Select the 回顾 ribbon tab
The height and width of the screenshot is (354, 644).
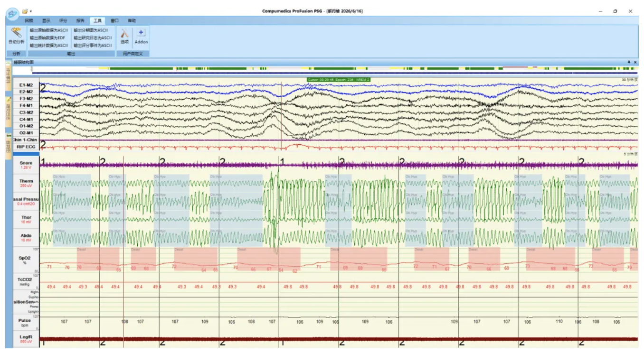(x=29, y=21)
